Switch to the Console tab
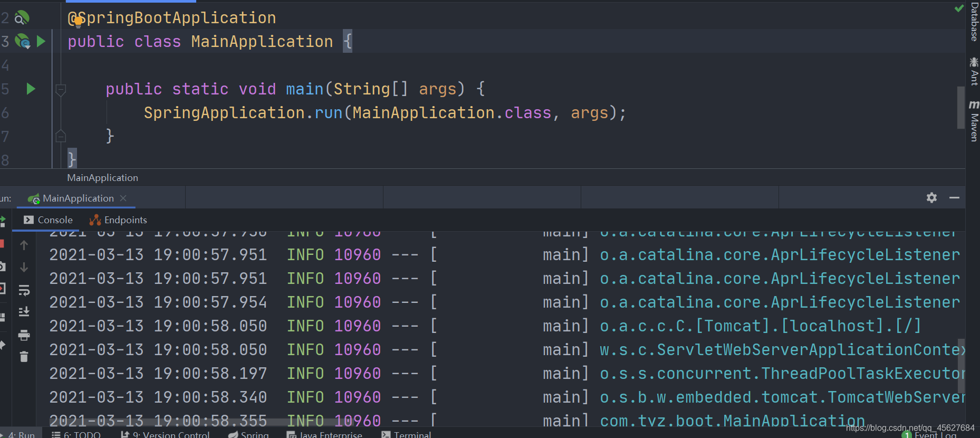980x438 pixels. pyautogui.click(x=48, y=220)
